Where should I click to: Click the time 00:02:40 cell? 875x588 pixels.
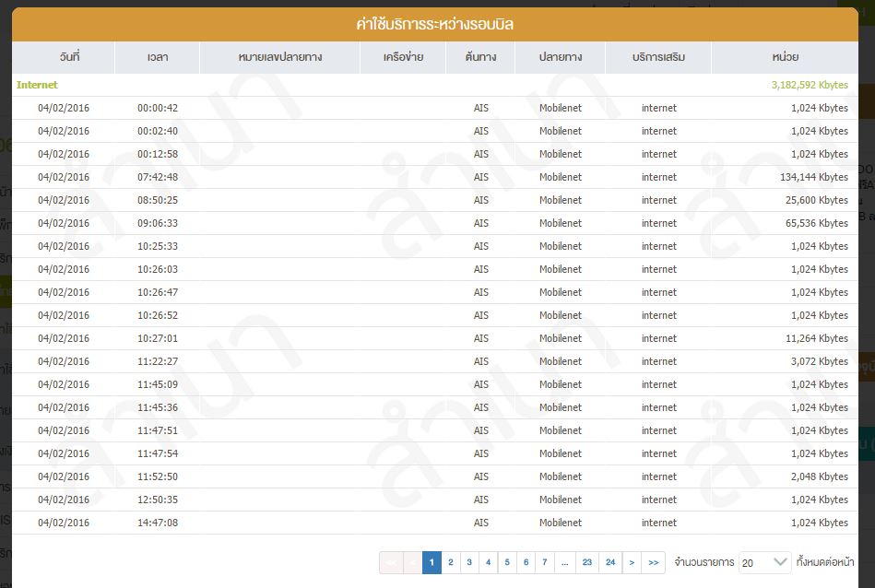point(158,131)
